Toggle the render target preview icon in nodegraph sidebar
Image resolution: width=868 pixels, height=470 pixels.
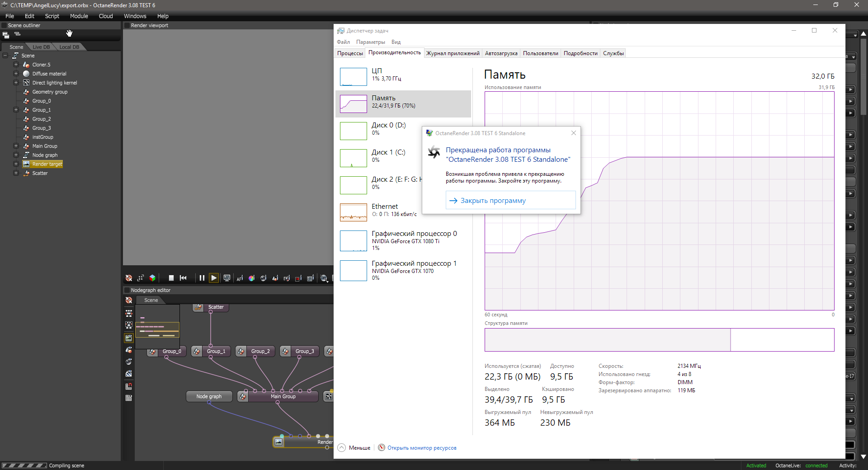[x=129, y=338]
